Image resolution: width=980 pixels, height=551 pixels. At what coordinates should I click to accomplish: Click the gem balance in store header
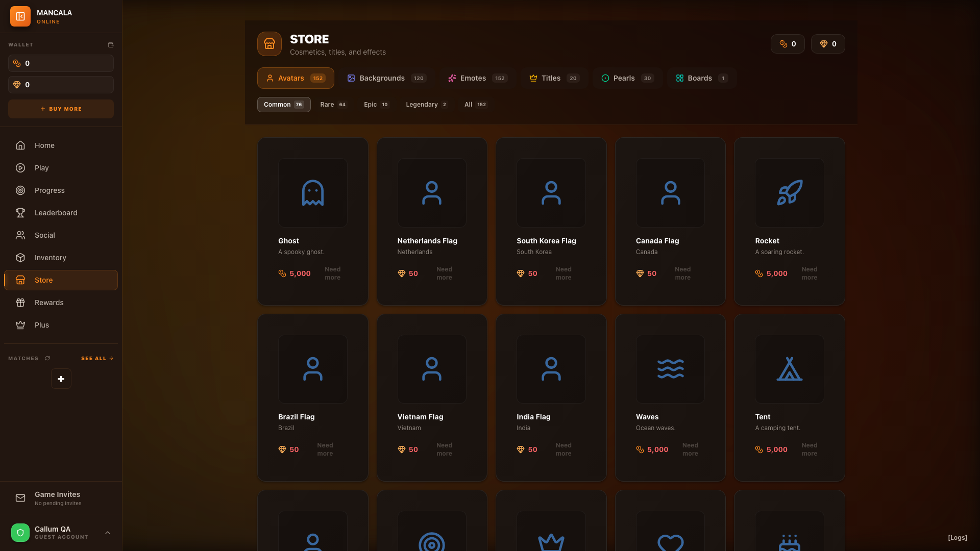[827, 44]
